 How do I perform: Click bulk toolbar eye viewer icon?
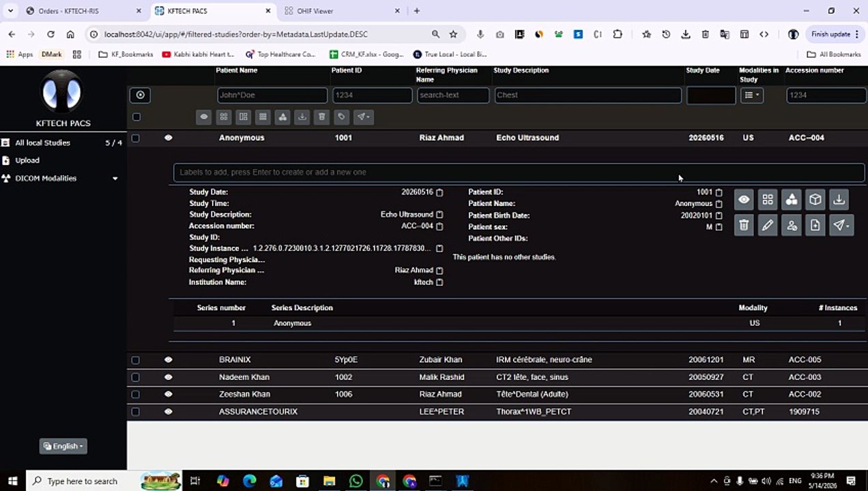tap(203, 117)
